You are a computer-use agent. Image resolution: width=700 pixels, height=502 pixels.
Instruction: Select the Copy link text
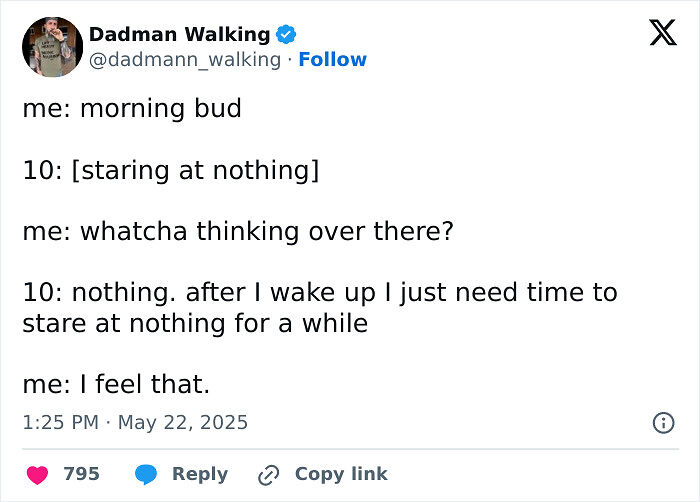point(341,474)
